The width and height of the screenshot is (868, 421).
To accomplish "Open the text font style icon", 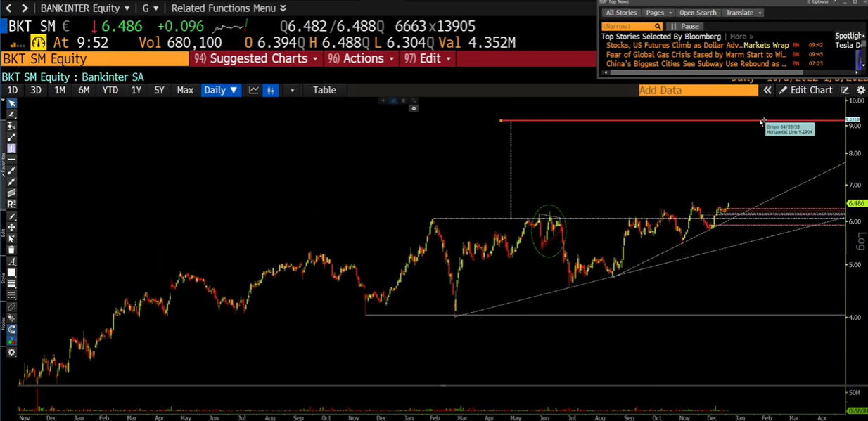I will coord(11,261).
